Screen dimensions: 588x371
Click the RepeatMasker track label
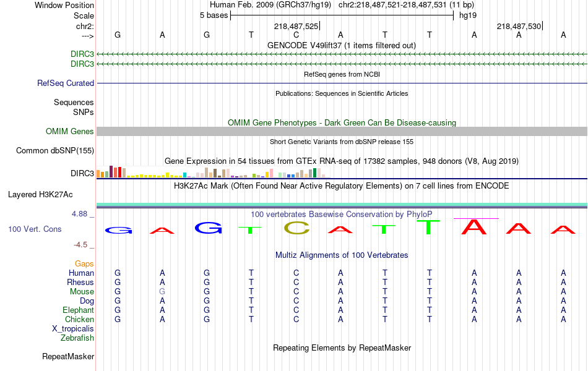click(x=68, y=356)
